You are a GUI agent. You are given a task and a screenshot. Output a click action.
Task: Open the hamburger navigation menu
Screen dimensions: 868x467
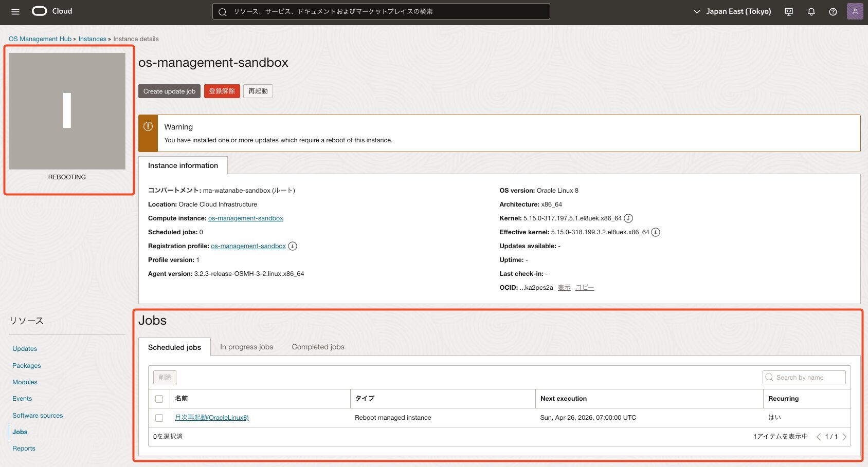click(x=15, y=12)
